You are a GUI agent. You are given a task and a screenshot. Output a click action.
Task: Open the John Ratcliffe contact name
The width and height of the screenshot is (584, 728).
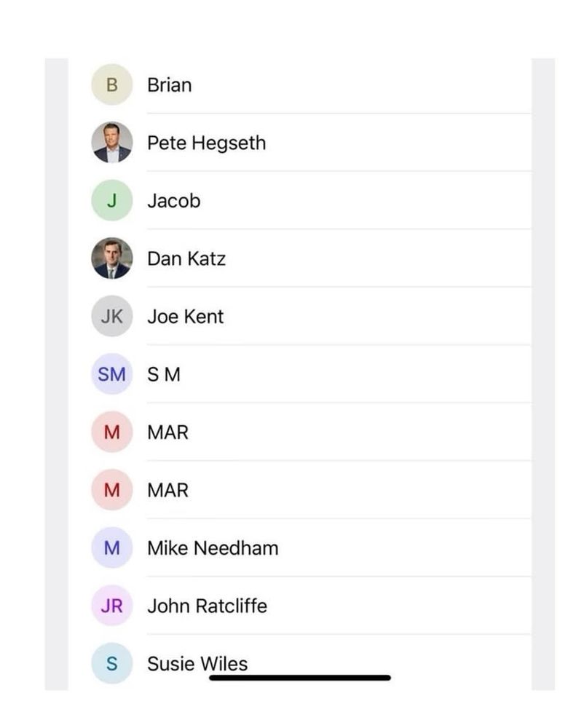tap(207, 606)
